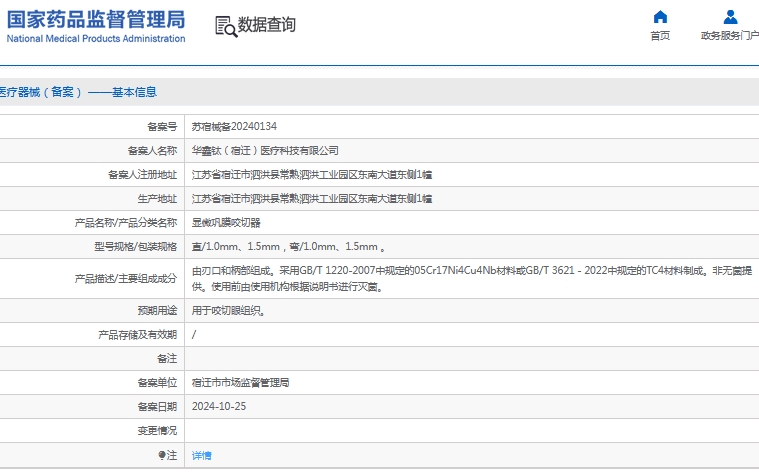Select the address value in 备案人注册地址 row
The image size is (759, 473).
312,175
